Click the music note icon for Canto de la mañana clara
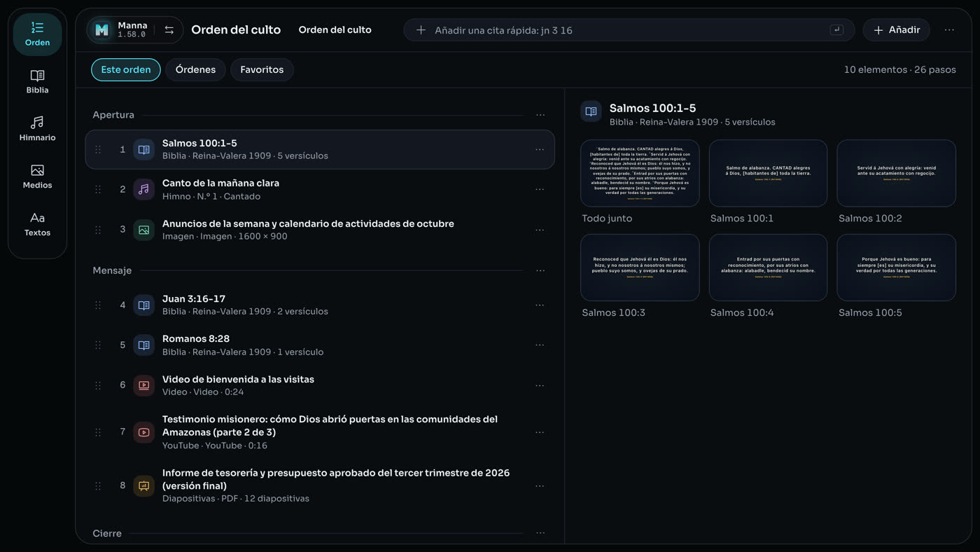980x552 pixels. click(x=143, y=189)
